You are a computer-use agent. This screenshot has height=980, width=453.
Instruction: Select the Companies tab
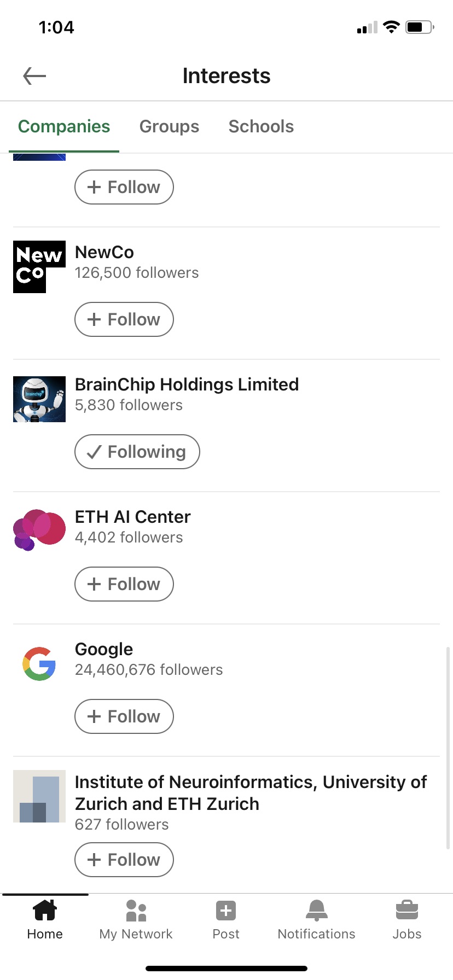tap(64, 126)
